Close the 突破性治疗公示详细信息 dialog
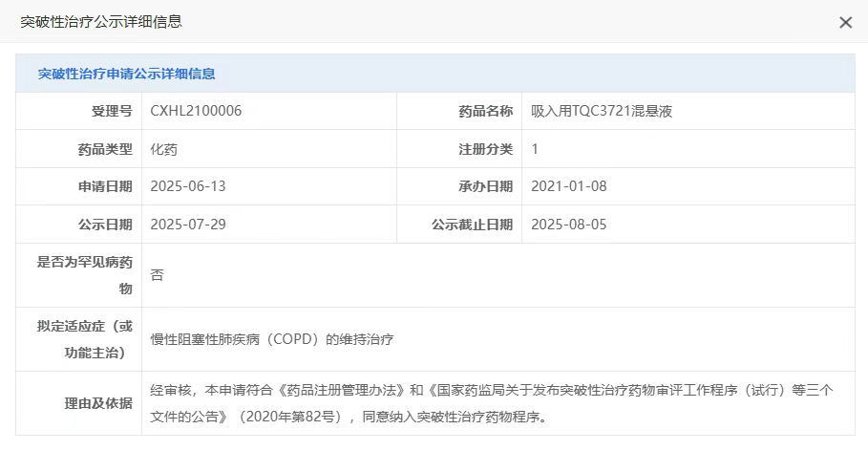868x451 pixels. [x=845, y=23]
